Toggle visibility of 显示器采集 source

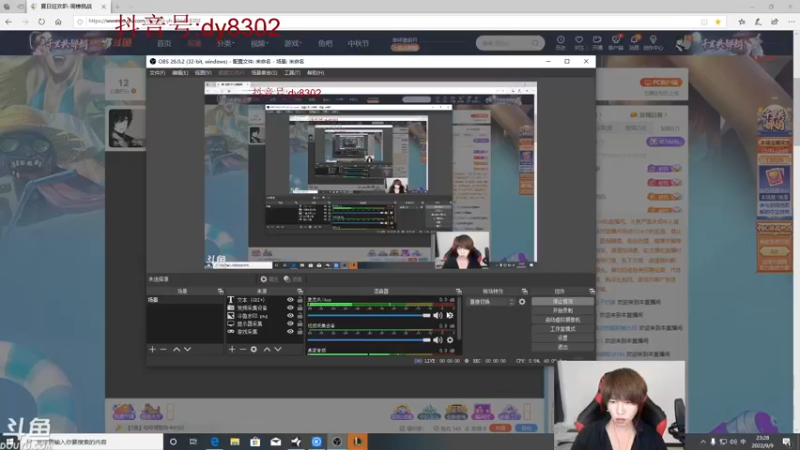pyautogui.click(x=290, y=323)
